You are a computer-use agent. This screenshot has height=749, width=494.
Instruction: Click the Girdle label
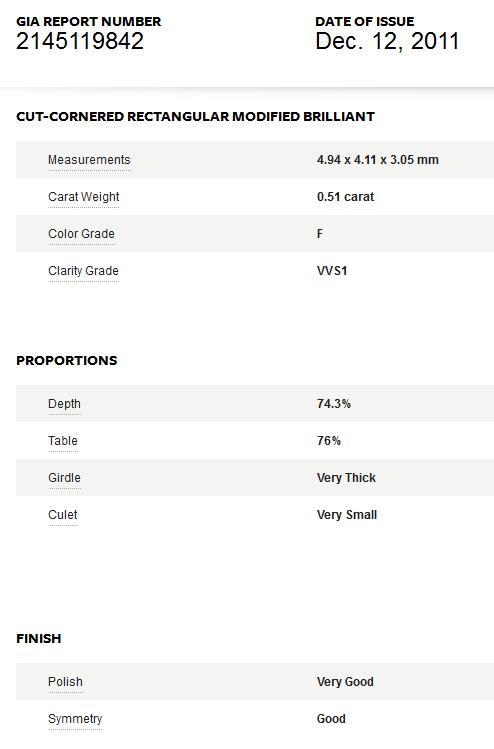pyautogui.click(x=64, y=478)
